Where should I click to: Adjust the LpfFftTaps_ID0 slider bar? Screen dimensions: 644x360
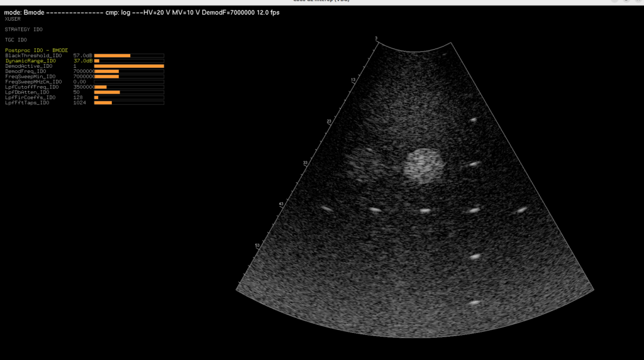coord(129,102)
